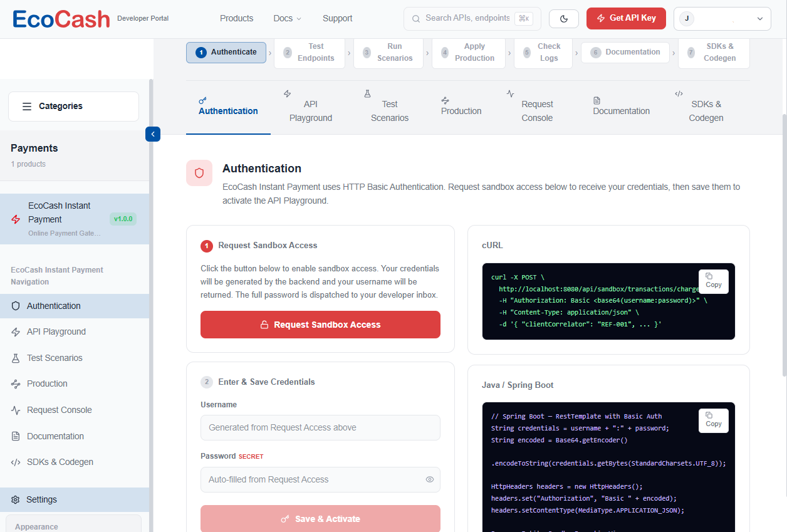Switch to the API Playground tab

311,108
